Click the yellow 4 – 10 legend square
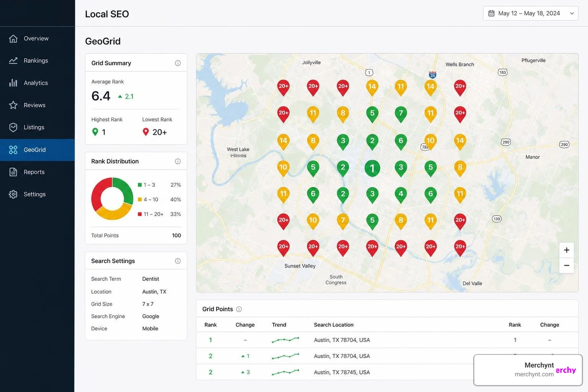Viewport: 588px width, 392px height. click(x=140, y=199)
